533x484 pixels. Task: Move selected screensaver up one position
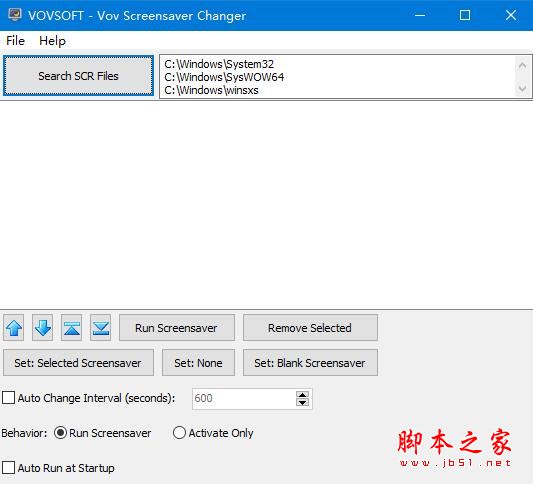click(14, 328)
